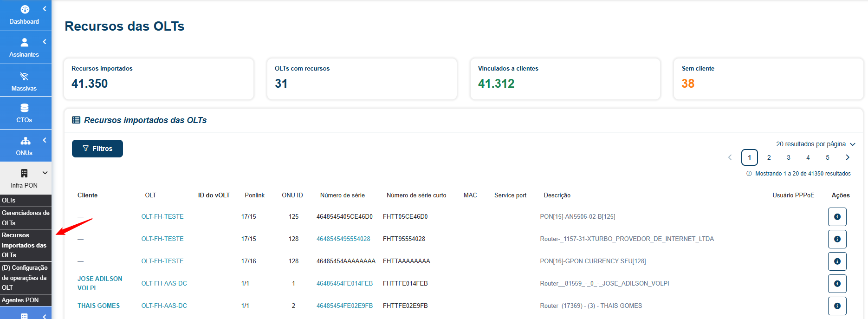Screen dimensions: 868x319
Task: Open the Massivas wifi-off icon
Action: tap(24, 76)
